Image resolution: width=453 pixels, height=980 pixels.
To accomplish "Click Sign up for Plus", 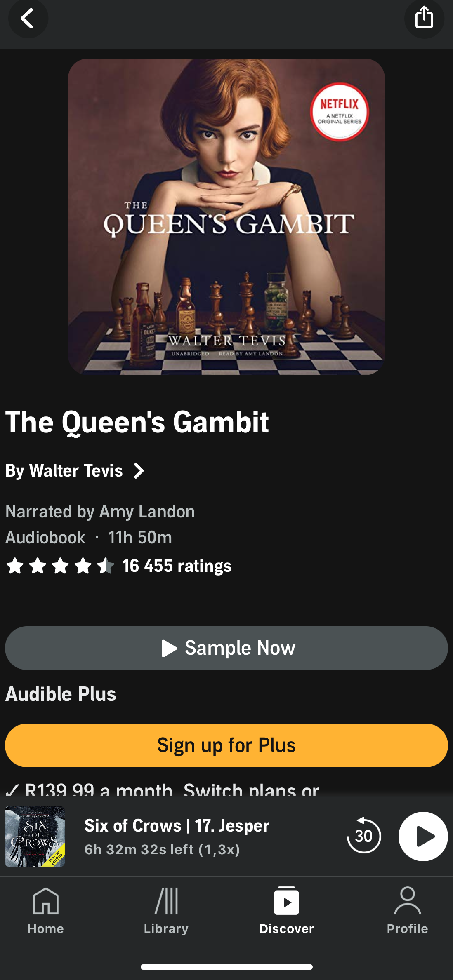I will pos(226,745).
